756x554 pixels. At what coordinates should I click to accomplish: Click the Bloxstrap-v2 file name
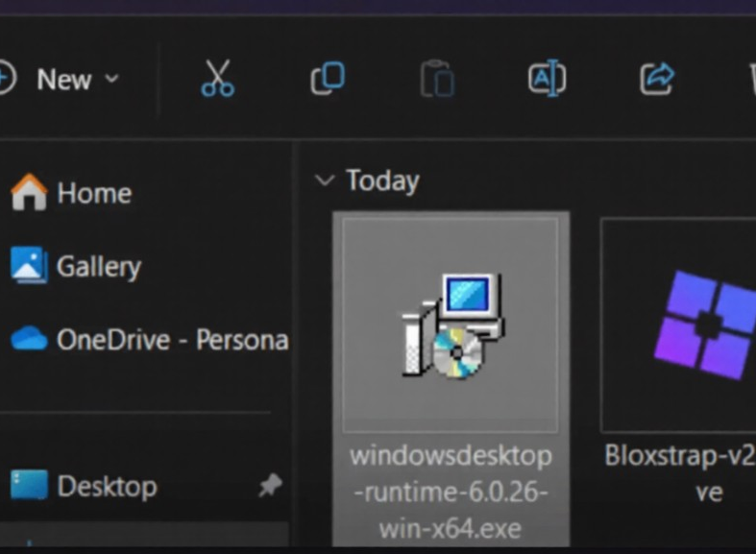point(680,473)
